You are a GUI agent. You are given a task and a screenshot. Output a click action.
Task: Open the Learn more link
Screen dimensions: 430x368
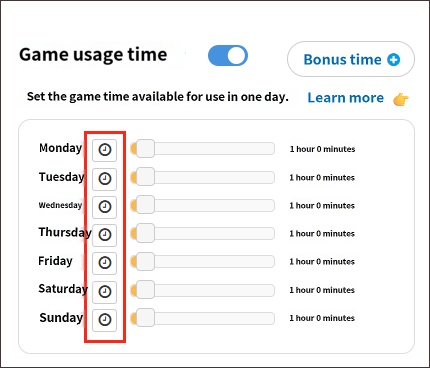[x=345, y=98]
